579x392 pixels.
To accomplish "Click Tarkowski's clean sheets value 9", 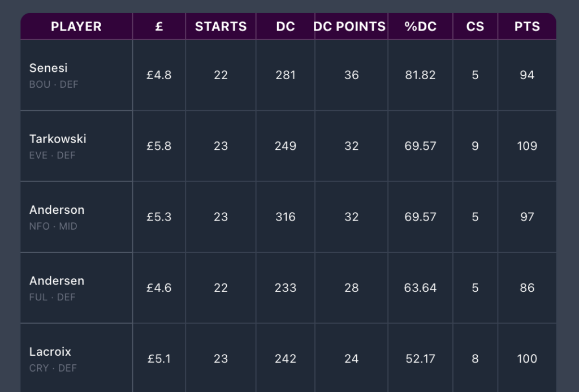I will coord(475,146).
